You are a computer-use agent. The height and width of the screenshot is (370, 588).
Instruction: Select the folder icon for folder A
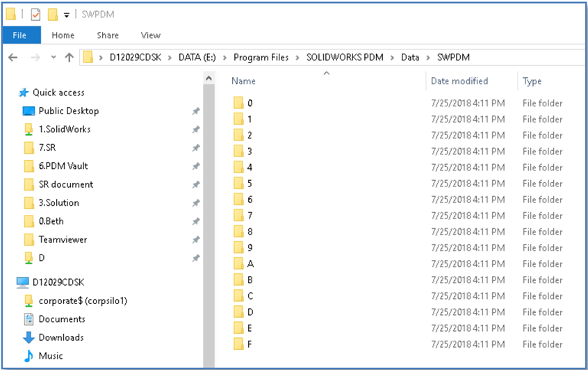click(238, 264)
